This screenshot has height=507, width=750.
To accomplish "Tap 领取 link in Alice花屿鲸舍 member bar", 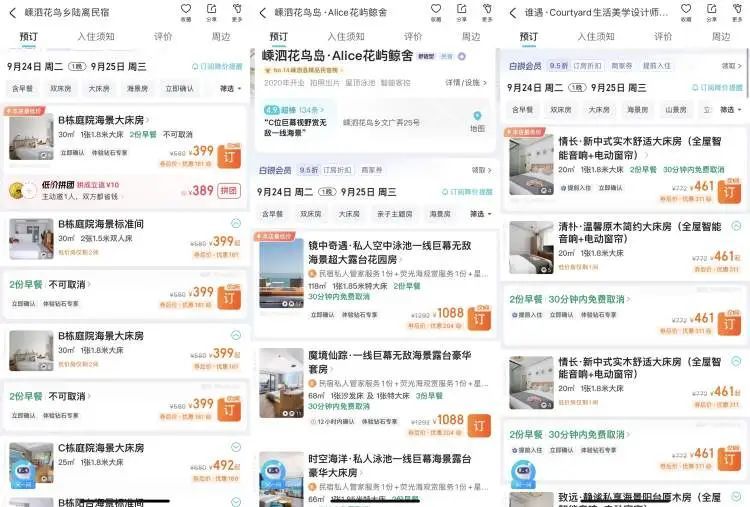I will (x=481, y=170).
